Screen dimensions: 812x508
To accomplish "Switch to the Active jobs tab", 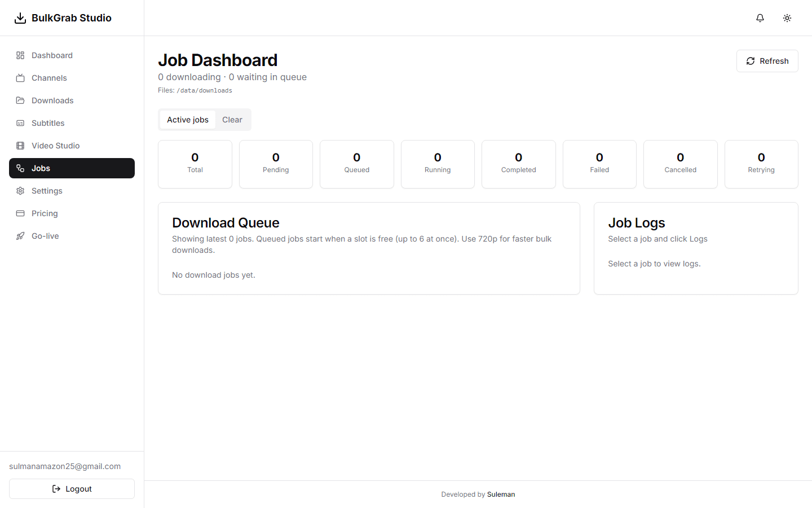I will [x=188, y=120].
